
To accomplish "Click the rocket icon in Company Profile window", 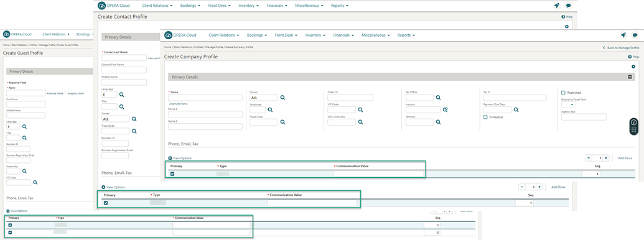I will 623,35.
